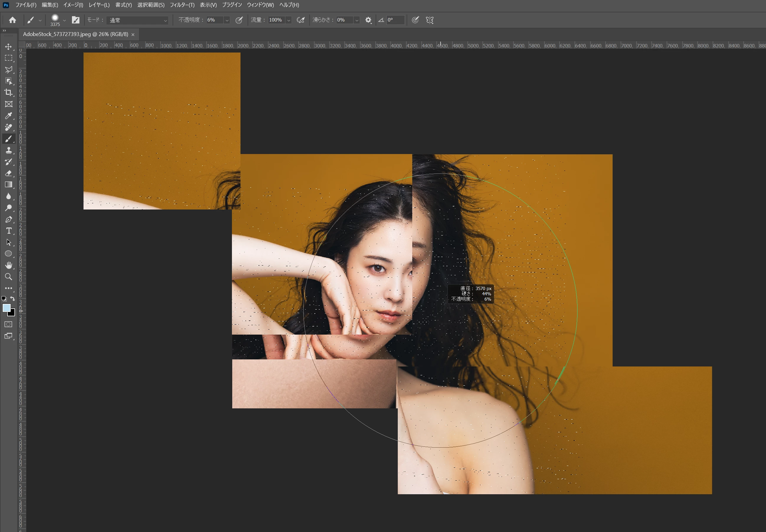The image size is (766, 532).
Task: Activate the Horizontal Type tool
Action: (9, 231)
